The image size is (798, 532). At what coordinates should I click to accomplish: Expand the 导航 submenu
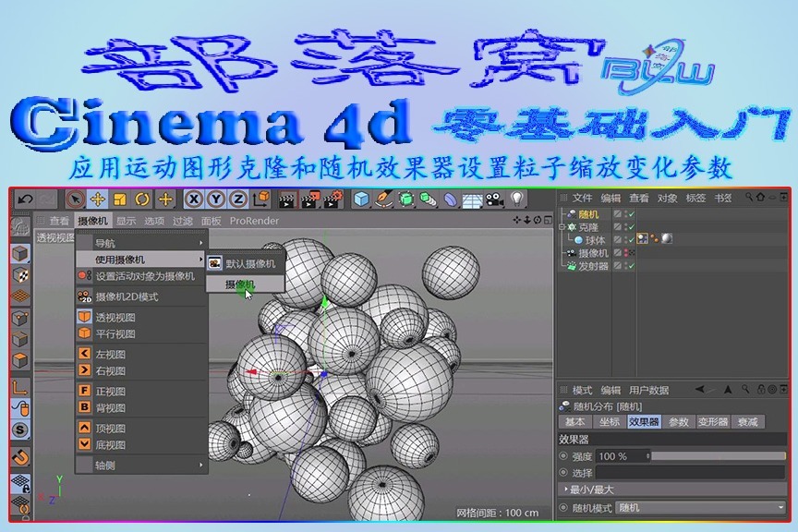[x=142, y=243]
